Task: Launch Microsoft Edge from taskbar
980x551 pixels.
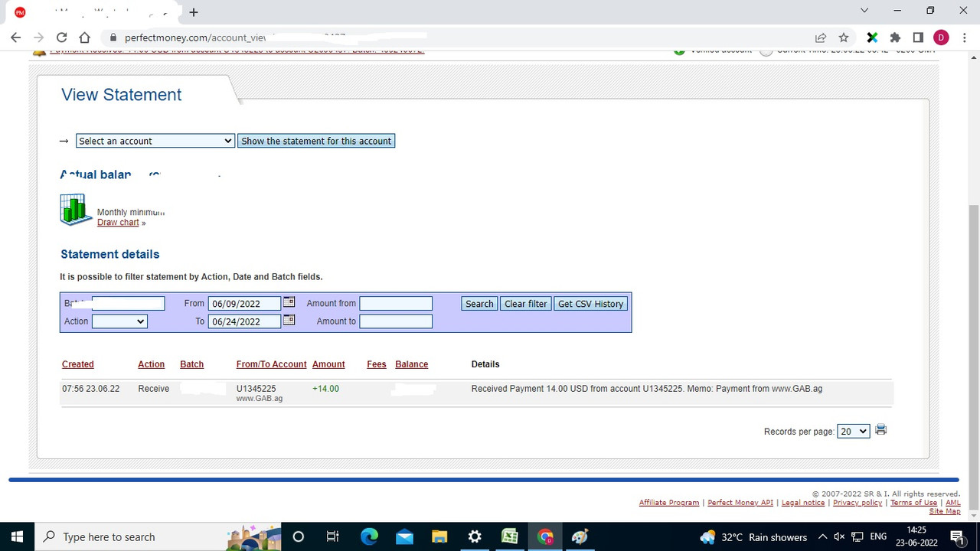Action: point(369,536)
